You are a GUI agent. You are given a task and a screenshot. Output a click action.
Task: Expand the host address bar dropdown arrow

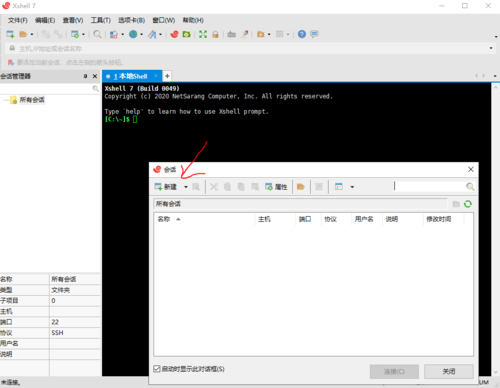491,48
